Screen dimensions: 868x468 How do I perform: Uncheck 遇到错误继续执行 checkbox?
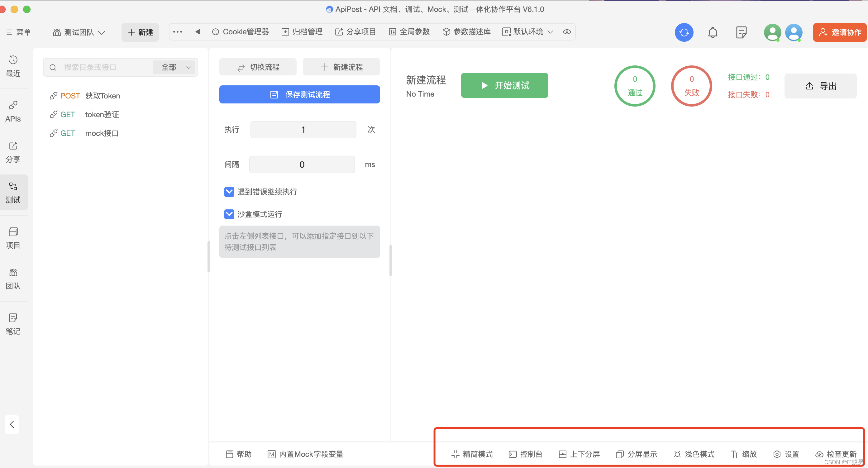click(229, 192)
